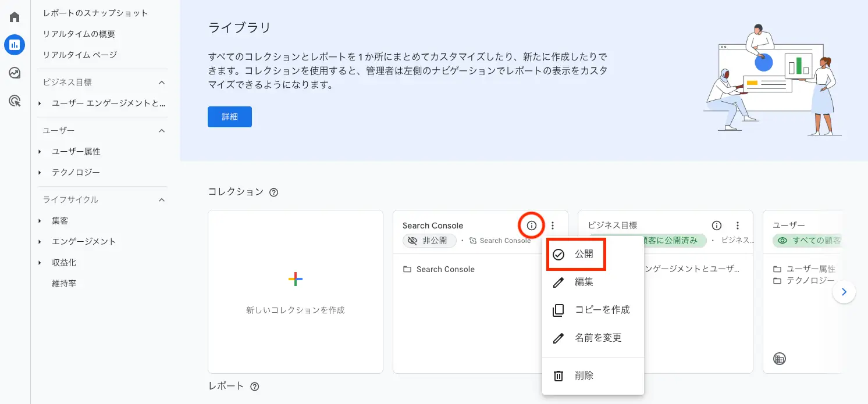Collapse the ライフサイクル sidebar section

(162, 200)
